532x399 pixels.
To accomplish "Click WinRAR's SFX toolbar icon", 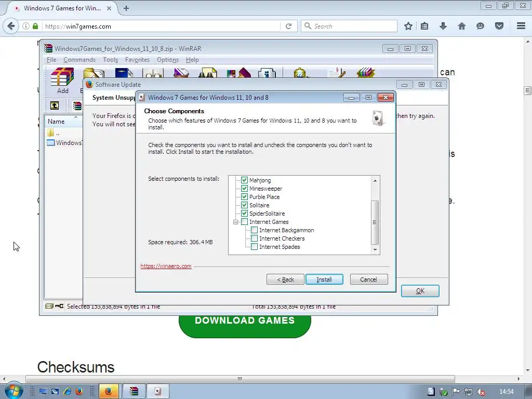I will [365, 73].
